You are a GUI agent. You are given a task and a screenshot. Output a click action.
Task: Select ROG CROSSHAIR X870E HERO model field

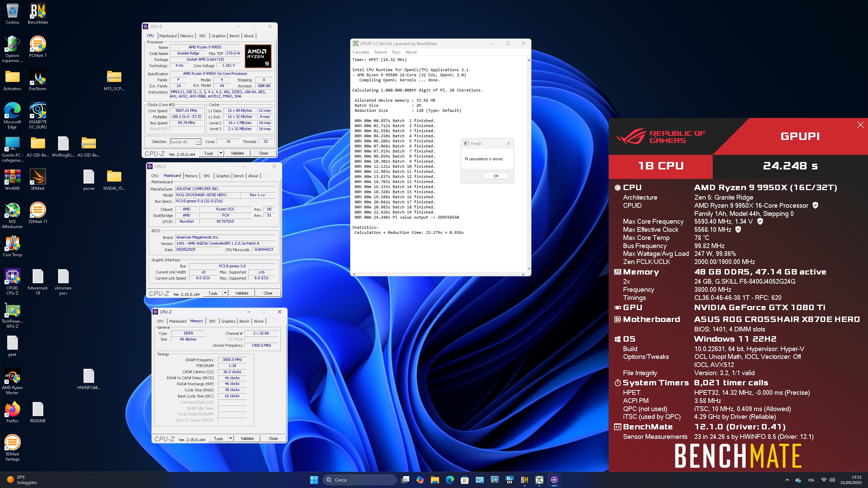pos(208,195)
